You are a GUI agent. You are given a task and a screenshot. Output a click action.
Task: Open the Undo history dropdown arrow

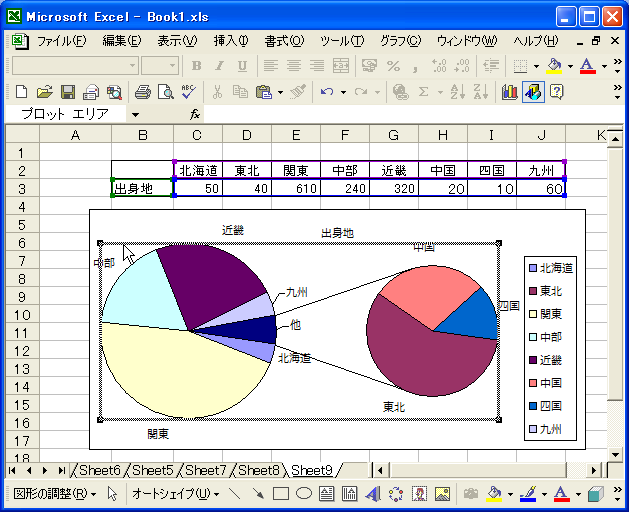343,93
